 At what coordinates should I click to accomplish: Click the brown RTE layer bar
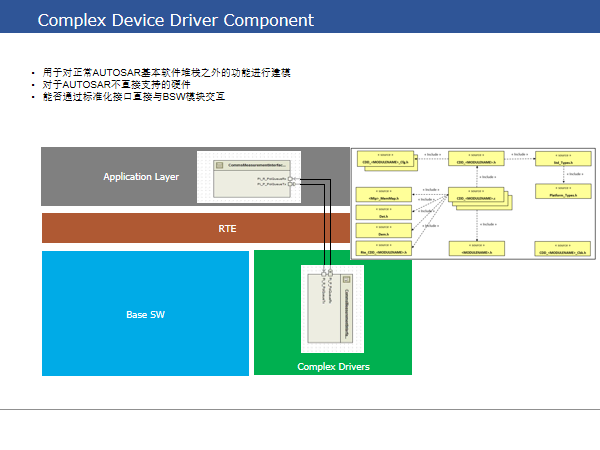(196, 228)
